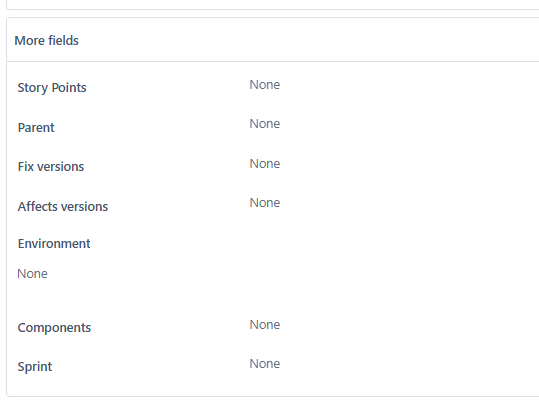Click the Sprint field label
Image resolution: width=539 pixels, height=402 pixels.
[x=35, y=367]
